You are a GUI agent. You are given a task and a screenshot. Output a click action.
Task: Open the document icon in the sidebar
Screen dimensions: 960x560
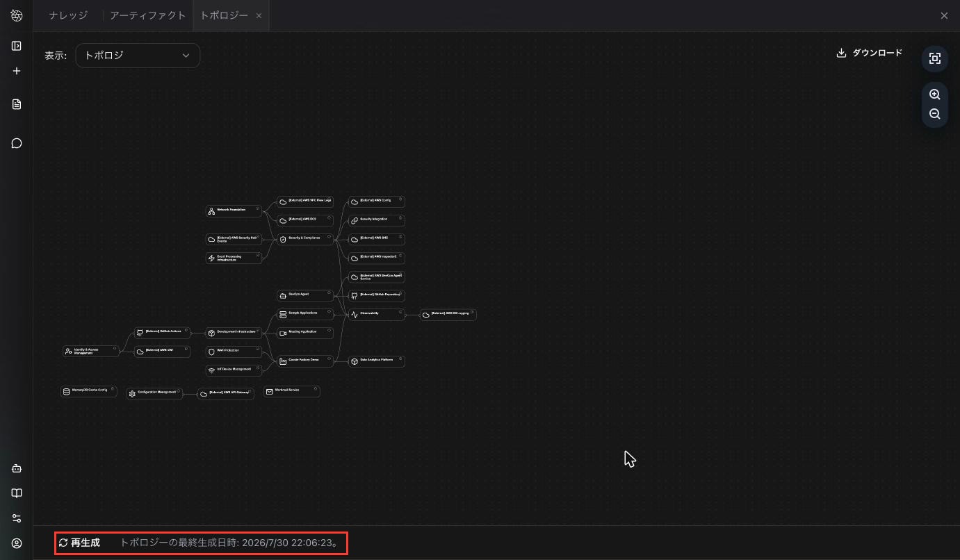coord(17,104)
